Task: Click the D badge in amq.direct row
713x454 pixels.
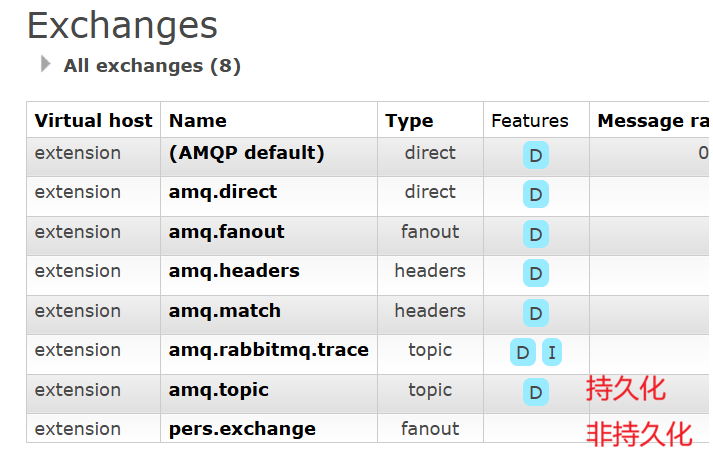Action: [536, 194]
